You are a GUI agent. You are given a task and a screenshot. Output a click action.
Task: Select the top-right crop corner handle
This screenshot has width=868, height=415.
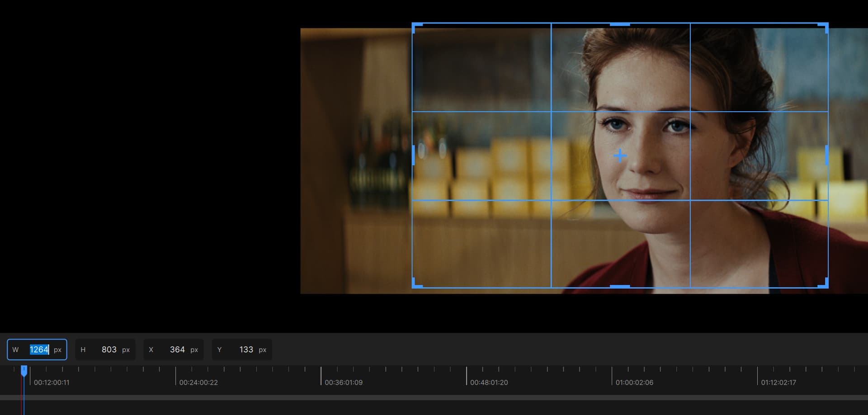[x=824, y=27]
